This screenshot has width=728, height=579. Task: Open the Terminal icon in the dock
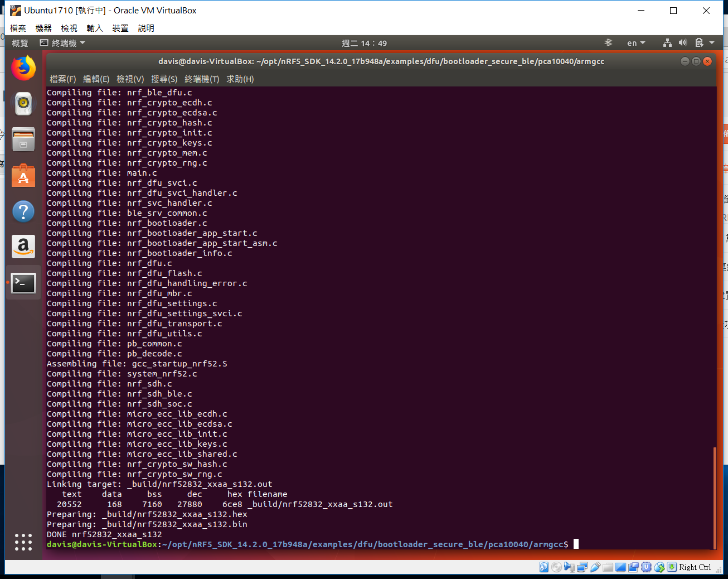[x=23, y=283]
